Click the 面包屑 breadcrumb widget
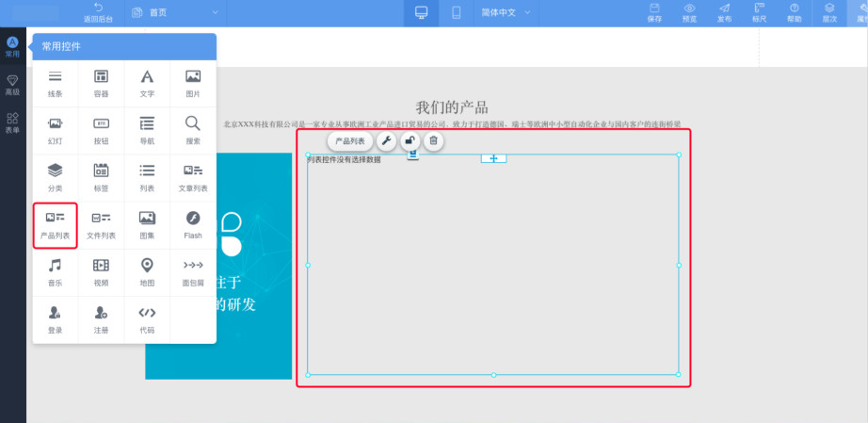Screen dimensions: 868x423 coord(193,271)
